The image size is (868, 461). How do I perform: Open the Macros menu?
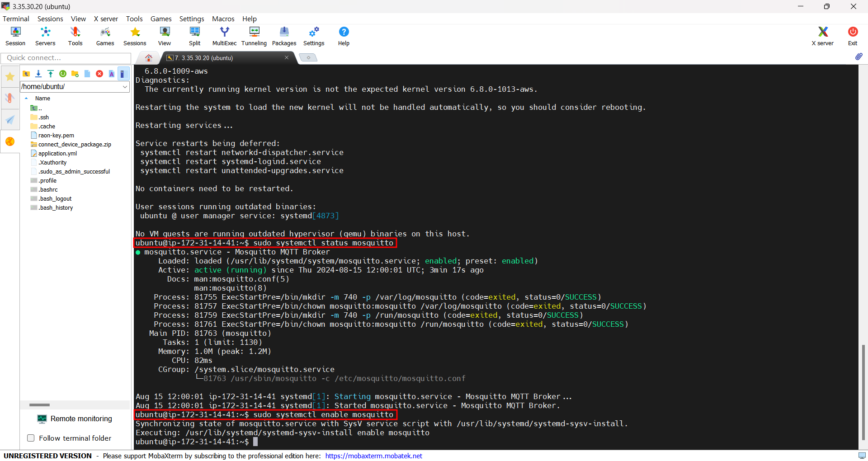tap(223, 19)
